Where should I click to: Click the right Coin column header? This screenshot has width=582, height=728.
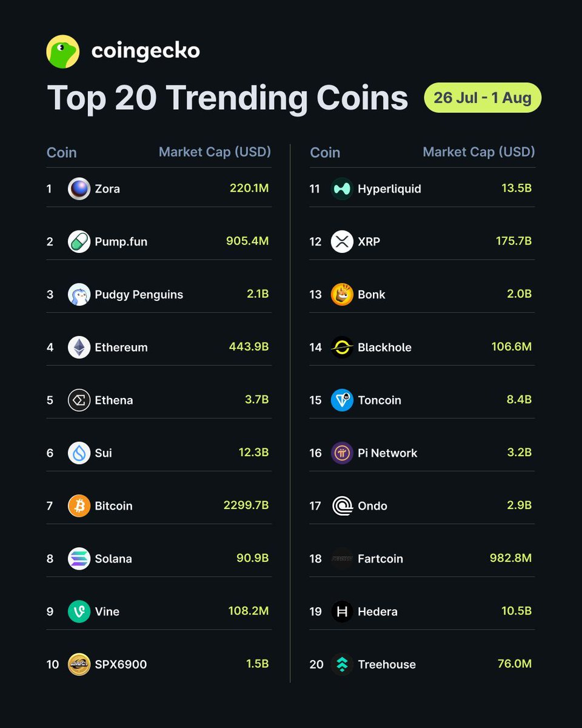(325, 152)
